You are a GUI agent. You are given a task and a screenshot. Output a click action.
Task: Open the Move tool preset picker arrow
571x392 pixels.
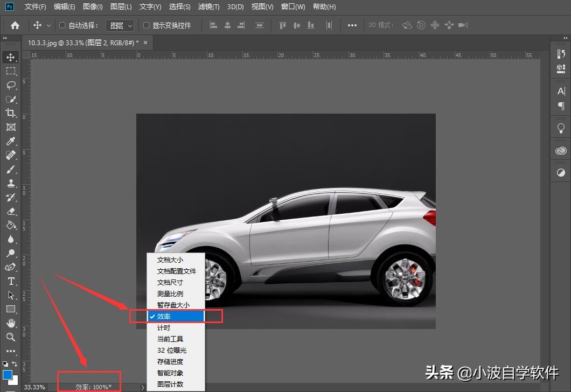48,25
